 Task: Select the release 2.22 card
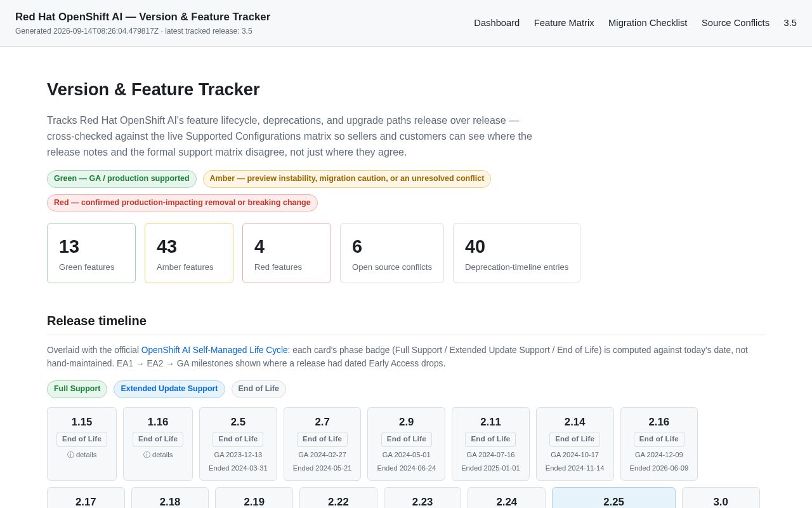click(x=338, y=498)
